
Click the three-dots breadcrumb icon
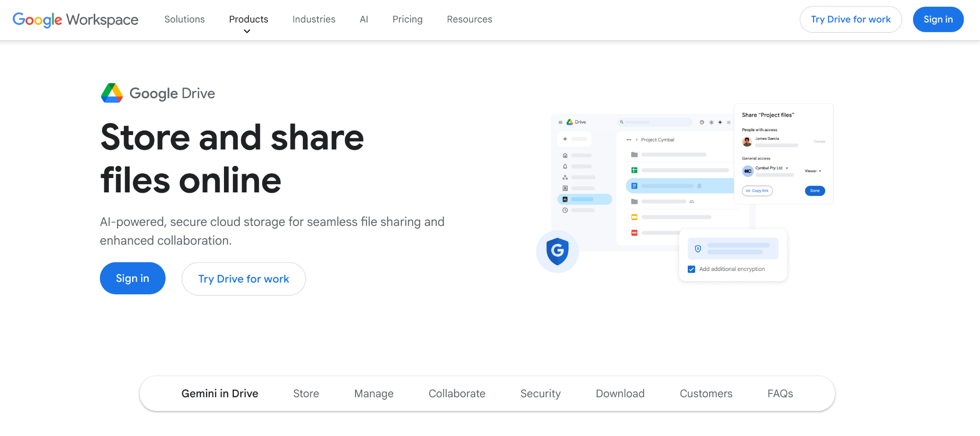tap(629, 140)
